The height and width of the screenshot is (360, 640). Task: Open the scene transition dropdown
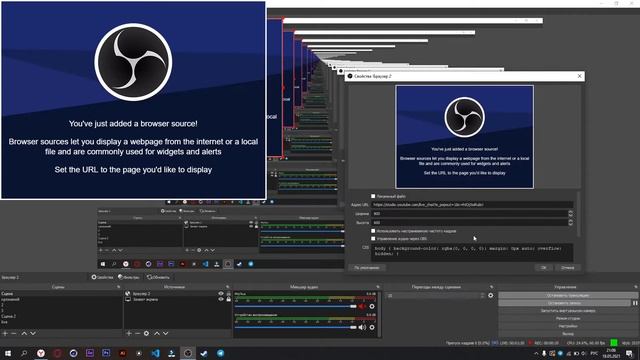pos(436,295)
